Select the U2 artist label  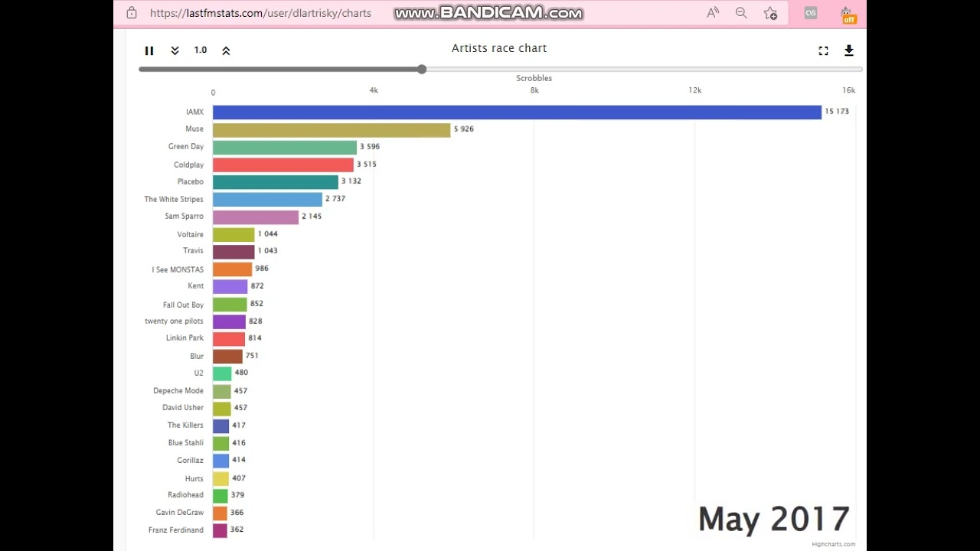[198, 373]
